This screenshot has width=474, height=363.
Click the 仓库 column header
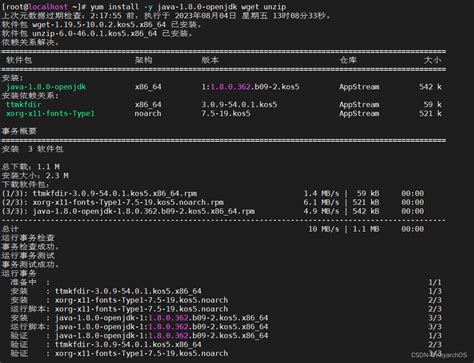point(348,60)
